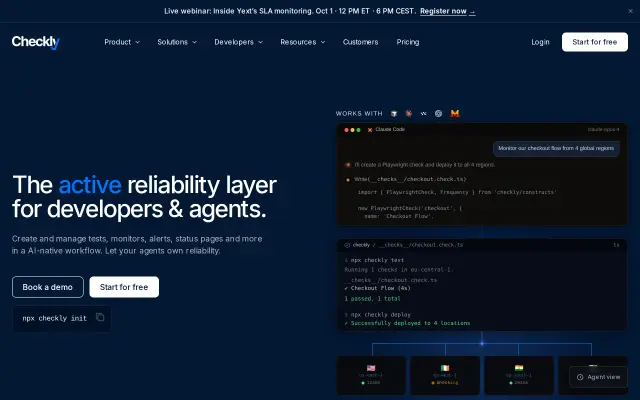Click Start for free in the header
The width and height of the screenshot is (640, 400).
tap(595, 42)
